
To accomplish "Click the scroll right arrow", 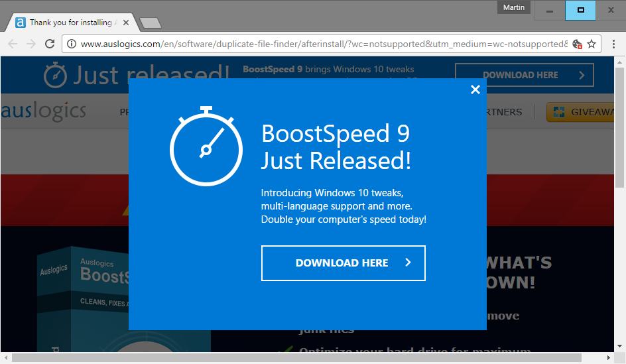I will click(609, 357).
